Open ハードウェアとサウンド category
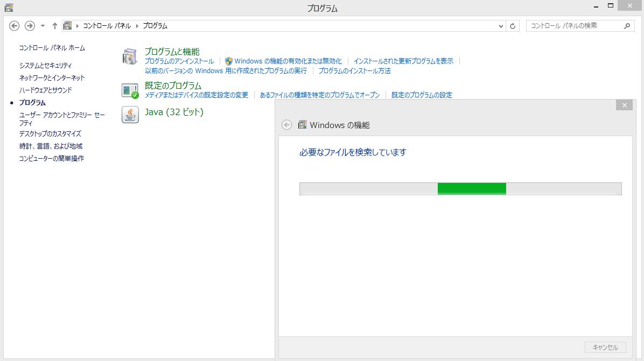Image resolution: width=644 pixels, height=361 pixels. tap(46, 90)
